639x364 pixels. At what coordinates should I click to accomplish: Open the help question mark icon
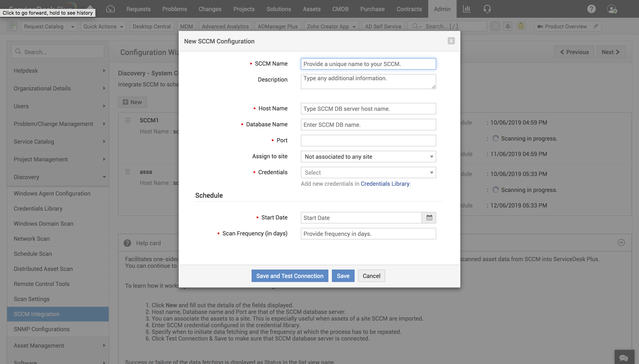(x=591, y=9)
